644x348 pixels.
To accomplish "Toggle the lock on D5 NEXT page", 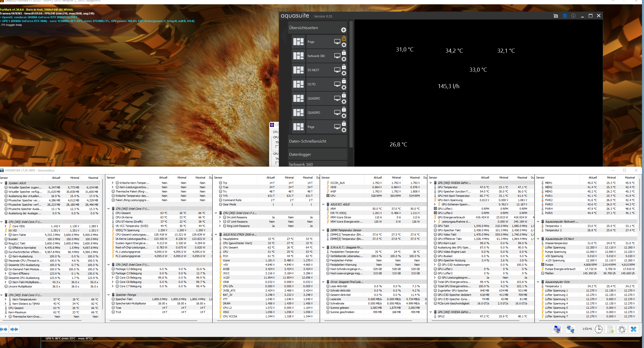I will (x=344, y=67).
